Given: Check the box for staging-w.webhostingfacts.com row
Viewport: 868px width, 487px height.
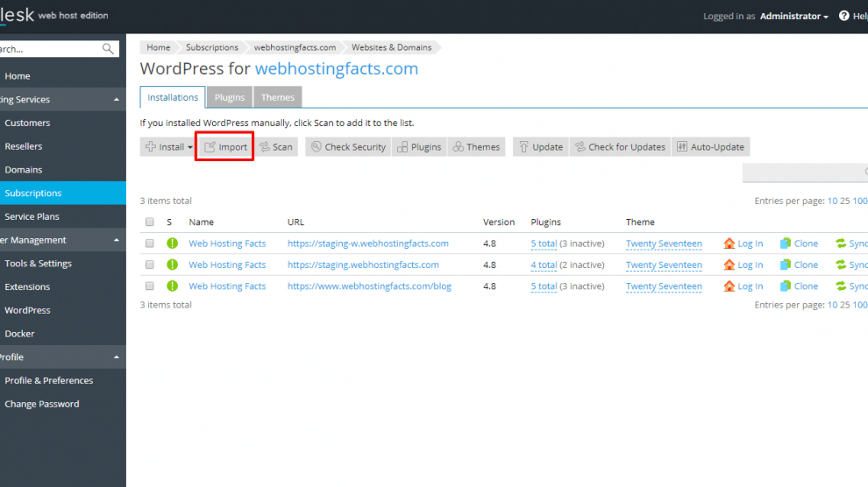Looking at the screenshot, I should click(149, 243).
